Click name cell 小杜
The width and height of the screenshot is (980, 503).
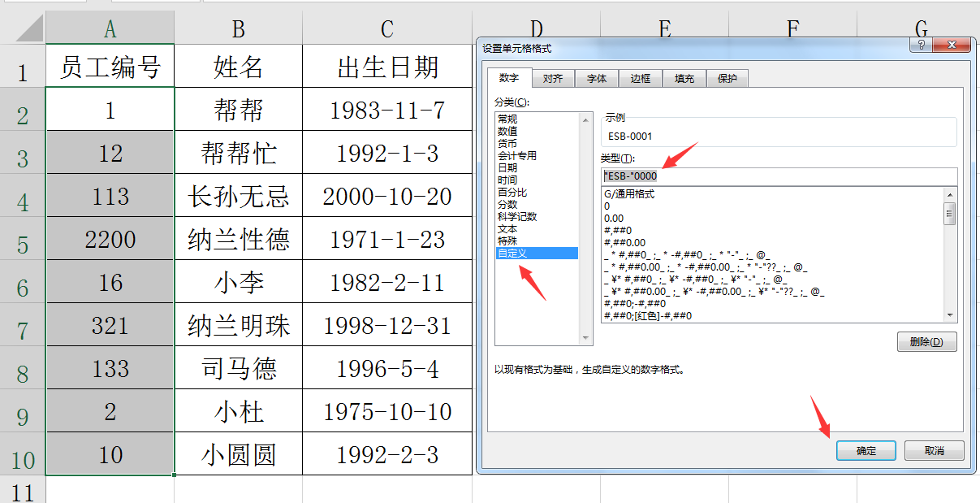click(239, 410)
